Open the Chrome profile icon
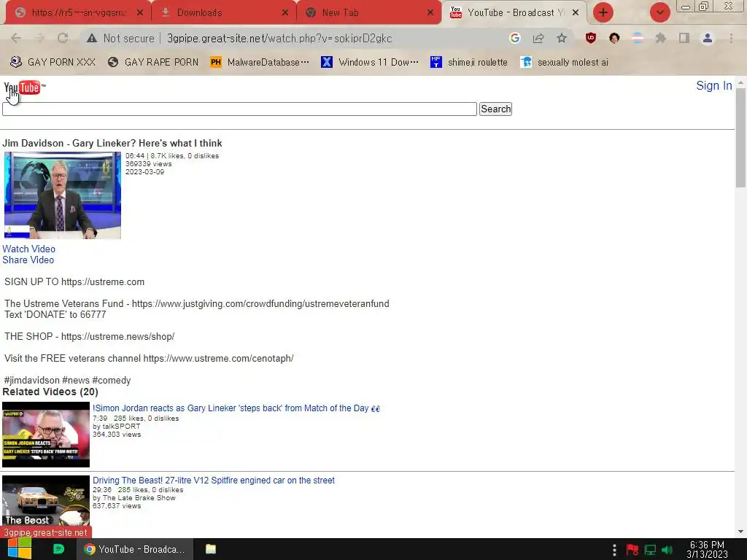This screenshot has width=747, height=560. [x=708, y=38]
